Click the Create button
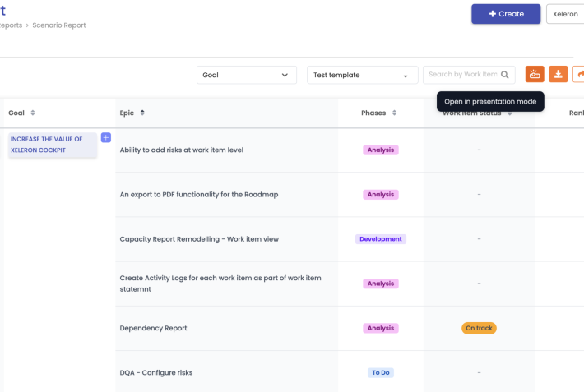Viewport: 584px width, 392px height. pos(505,14)
